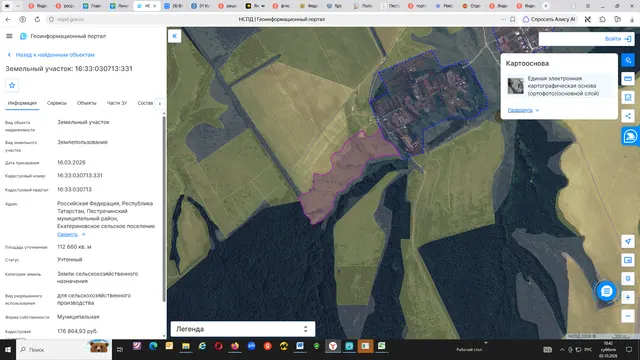Screen dimensions: 640x360
Task: Click ownership value Муниципальная
Action: (78, 317)
